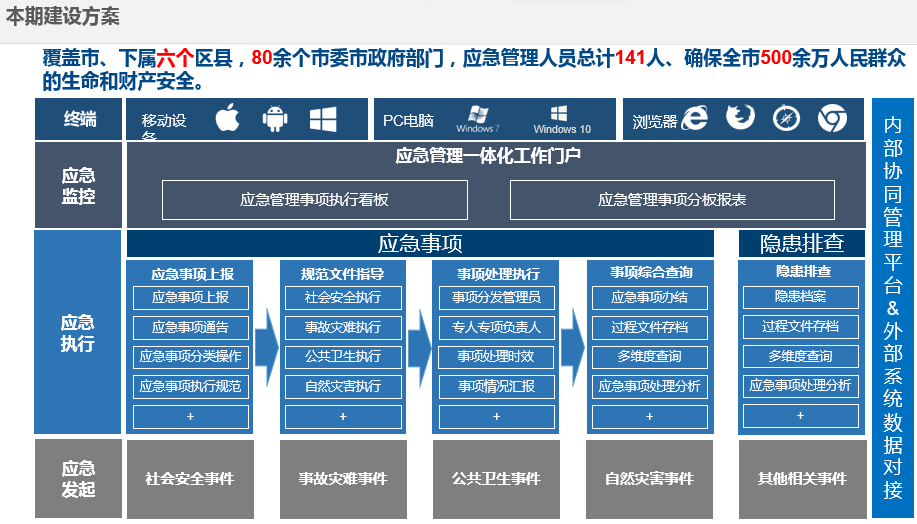This screenshot has width=917, height=524.
Task: Click the Firefox browser icon
Action: [x=740, y=117]
